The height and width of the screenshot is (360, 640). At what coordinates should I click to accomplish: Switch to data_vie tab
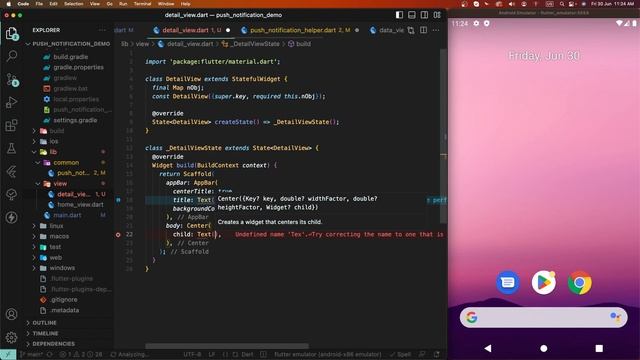387,30
